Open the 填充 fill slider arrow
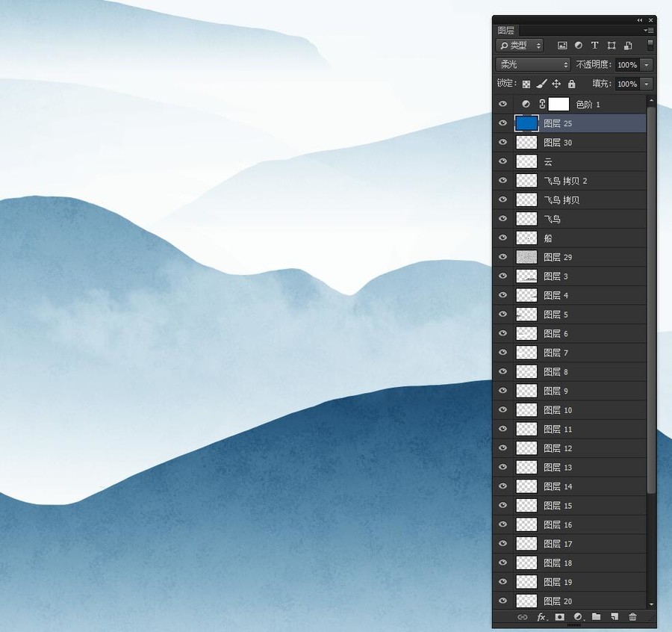This screenshot has width=672, height=632. click(647, 84)
